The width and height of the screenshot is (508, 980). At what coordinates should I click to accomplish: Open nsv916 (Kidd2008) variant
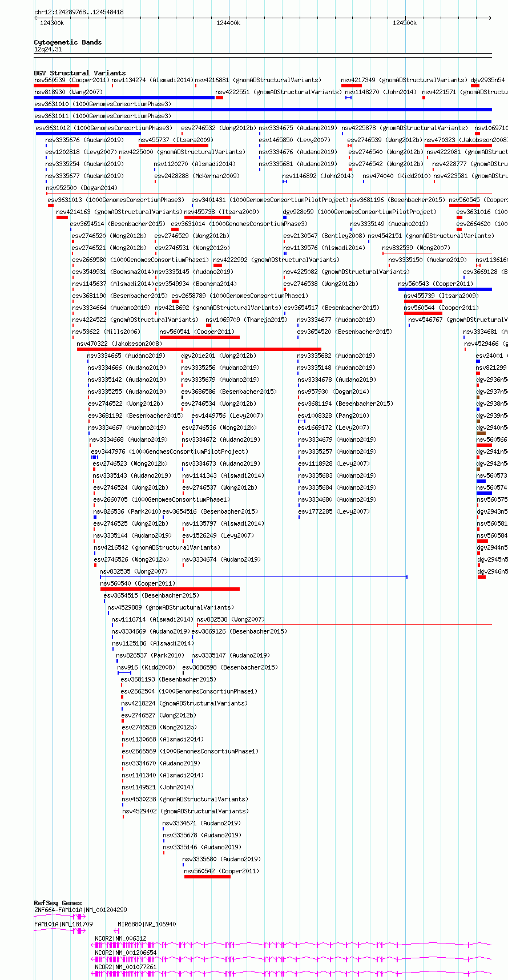click(x=146, y=668)
